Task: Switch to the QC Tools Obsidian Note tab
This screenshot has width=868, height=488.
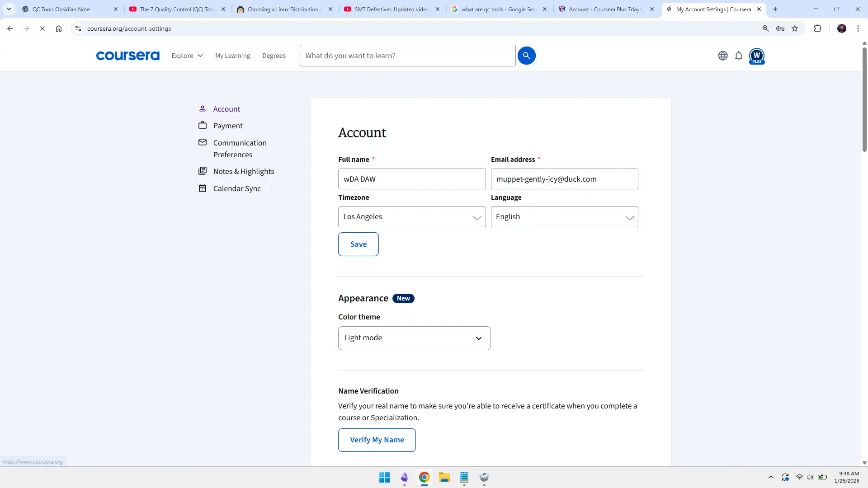Action: point(70,9)
